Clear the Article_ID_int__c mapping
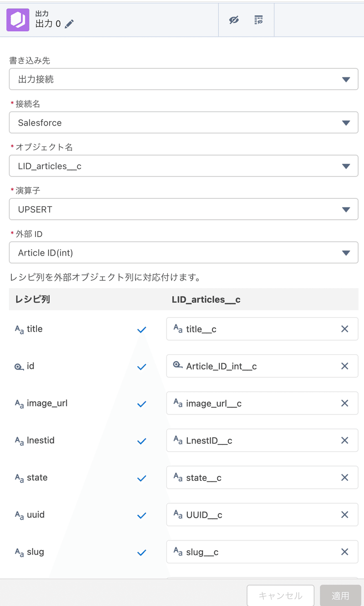 [344, 366]
